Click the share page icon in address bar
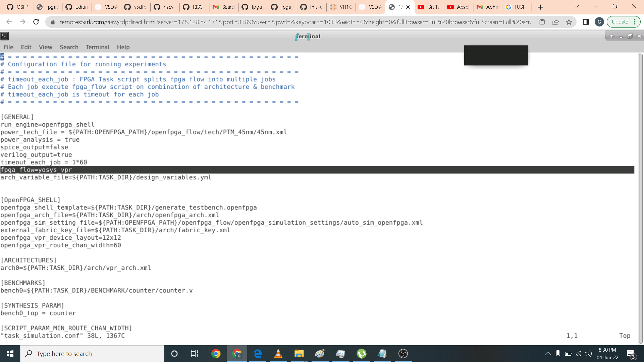 [x=555, y=22]
